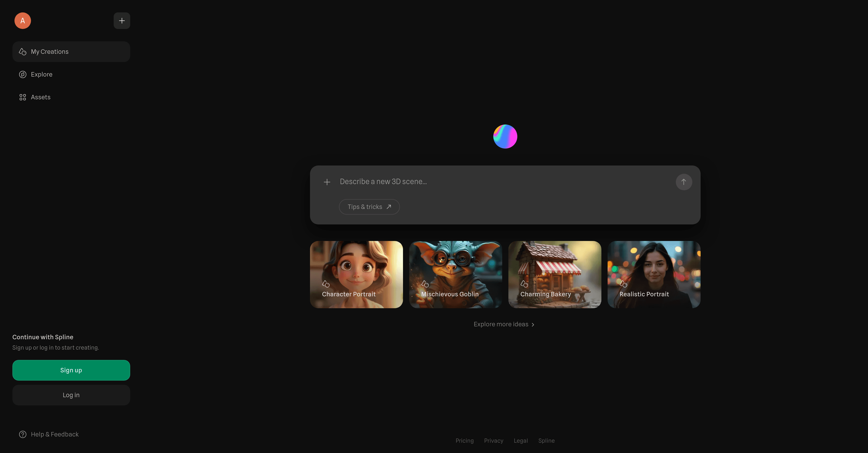The image size is (868, 453).
Task: Click the Help & Feedback question mark icon
Action: click(x=22, y=434)
